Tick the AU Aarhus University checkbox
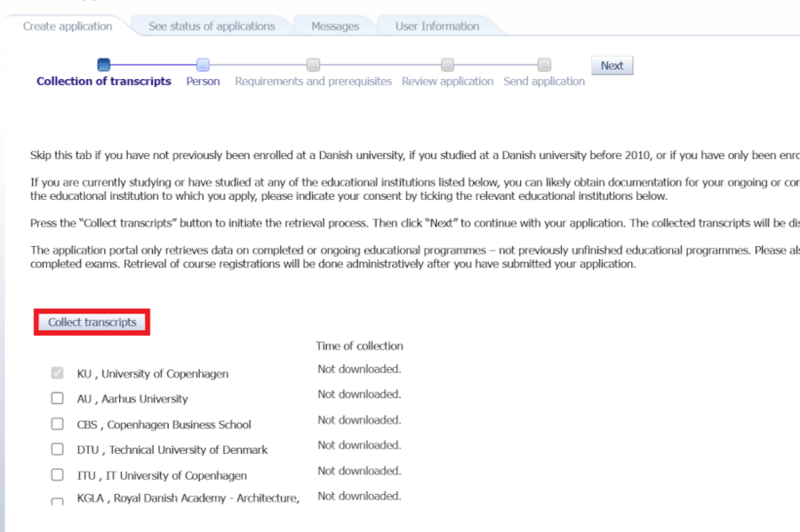This screenshot has height=532, width=800. pyautogui.click(x=58, y=399)
